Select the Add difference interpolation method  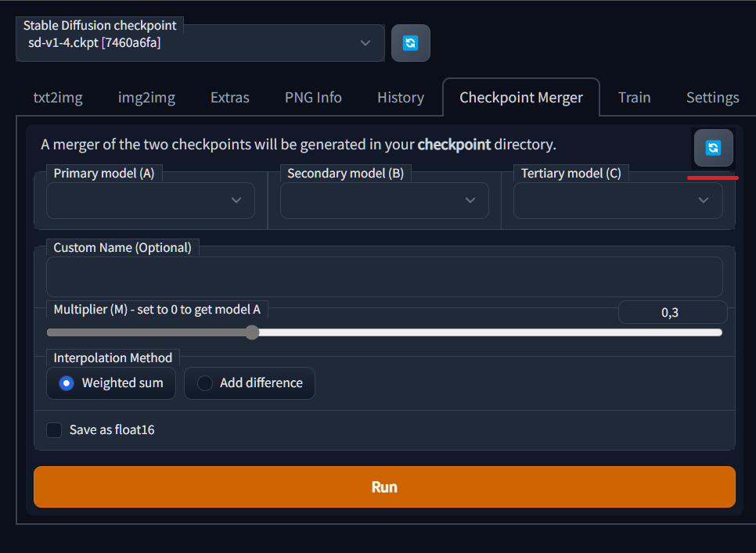(x=250, y=382)
